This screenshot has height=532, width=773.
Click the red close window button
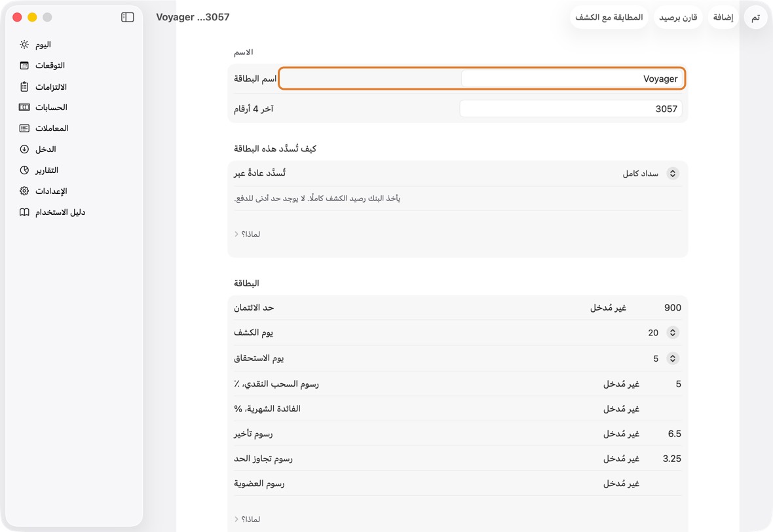point(17,17)
